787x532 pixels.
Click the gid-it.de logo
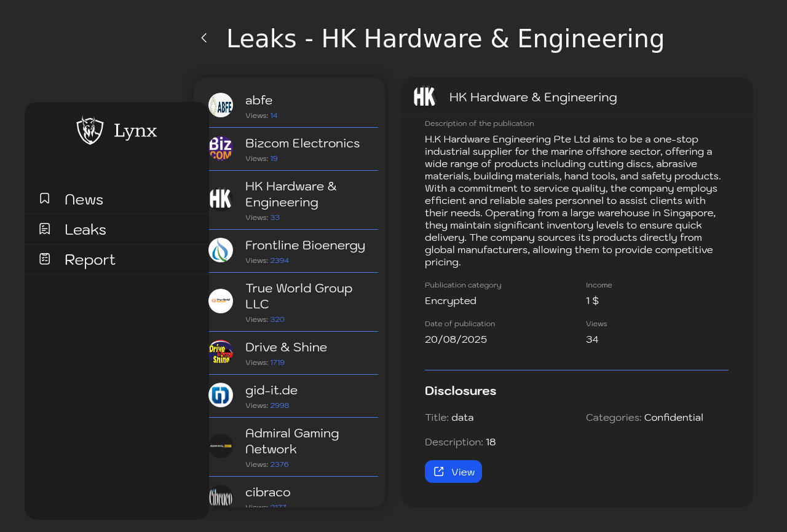221,395
